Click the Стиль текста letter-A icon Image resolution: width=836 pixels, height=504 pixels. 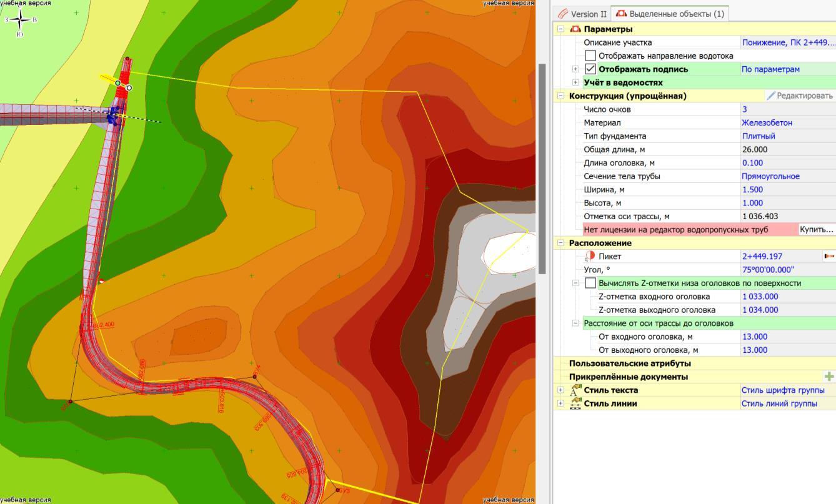point(576,390)
